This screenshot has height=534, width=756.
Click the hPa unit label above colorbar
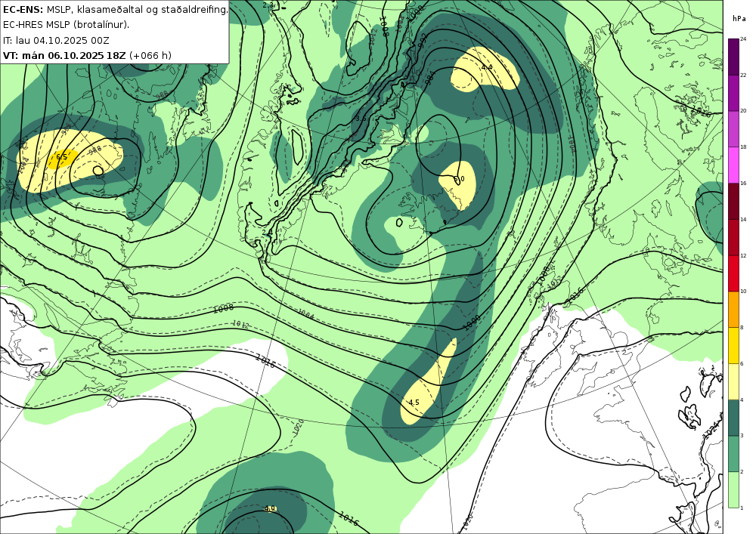739,19
